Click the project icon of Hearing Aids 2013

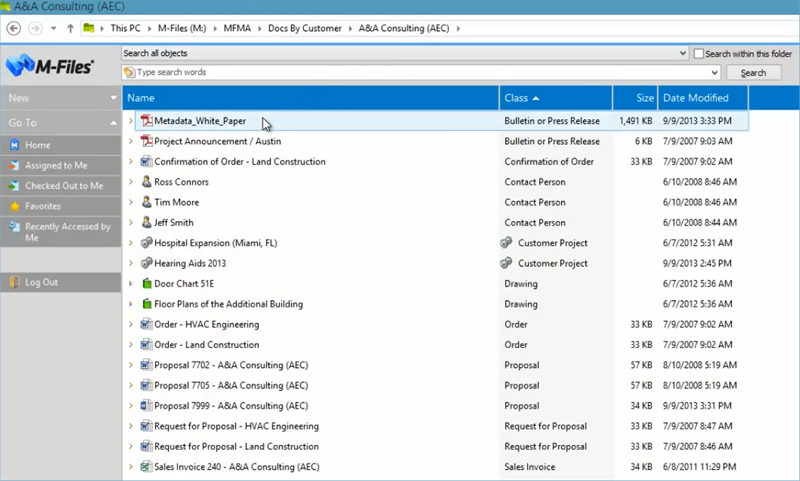point(146,263)
